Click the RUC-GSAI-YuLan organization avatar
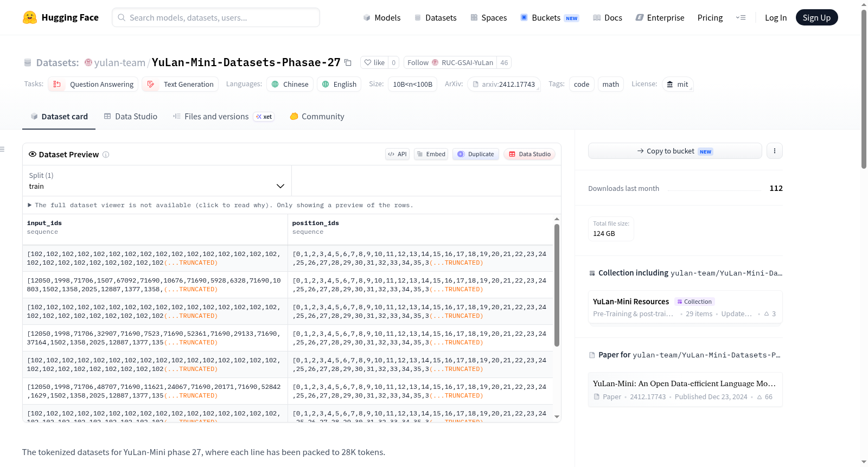This screenshot has height=467, width=868. (435, 62)
